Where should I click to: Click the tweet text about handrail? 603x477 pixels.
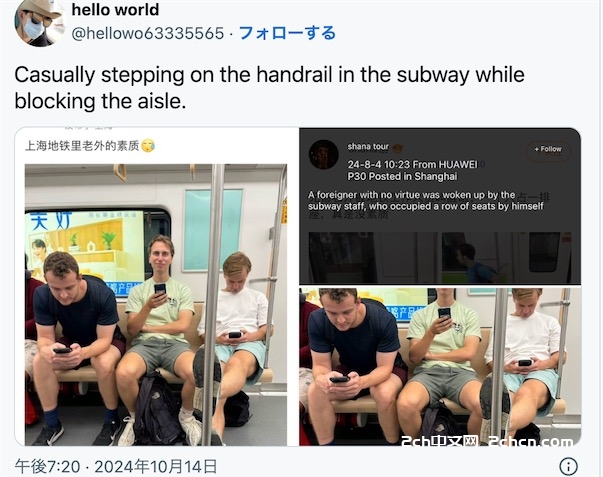tap(269, 88)
